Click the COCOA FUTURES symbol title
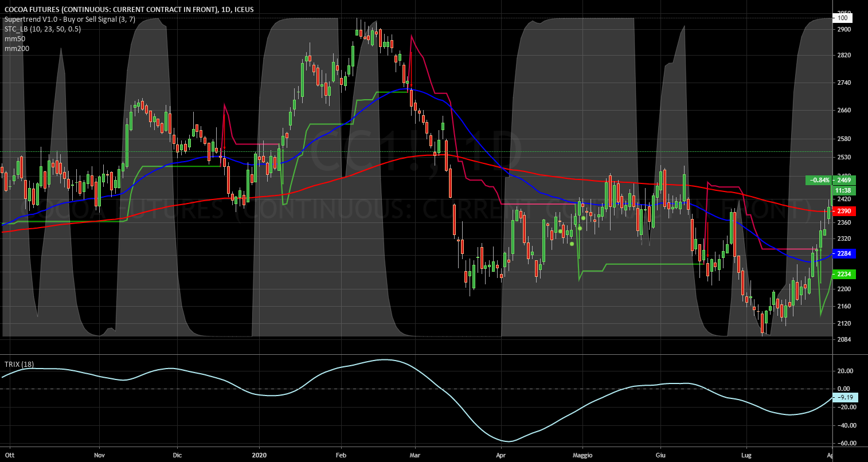Image resolution: width=868 pixels, height=462 pixels. point(129,10)
